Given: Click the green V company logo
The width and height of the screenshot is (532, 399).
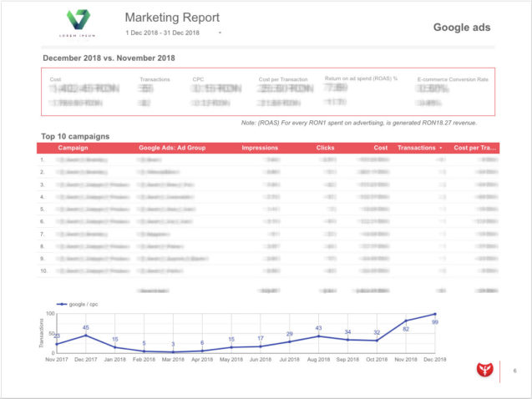Looking at the screenshot, I should point(79,19).
